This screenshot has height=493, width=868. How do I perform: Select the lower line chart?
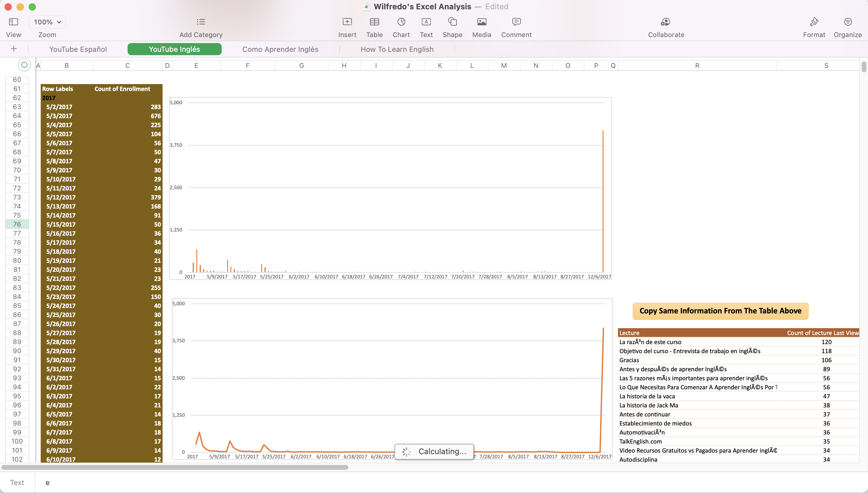coord(392,378)
